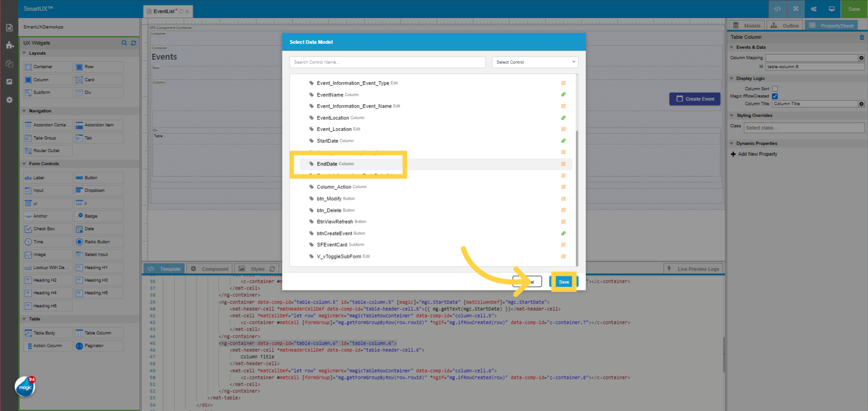Click the green Save button in top bar
The image size is (868, 411).
point(854,9)
